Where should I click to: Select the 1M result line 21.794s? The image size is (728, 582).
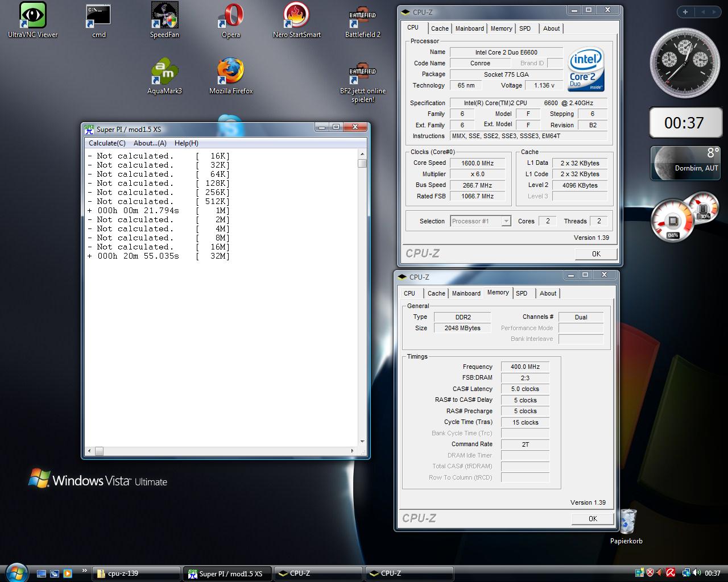click(159, 210)
